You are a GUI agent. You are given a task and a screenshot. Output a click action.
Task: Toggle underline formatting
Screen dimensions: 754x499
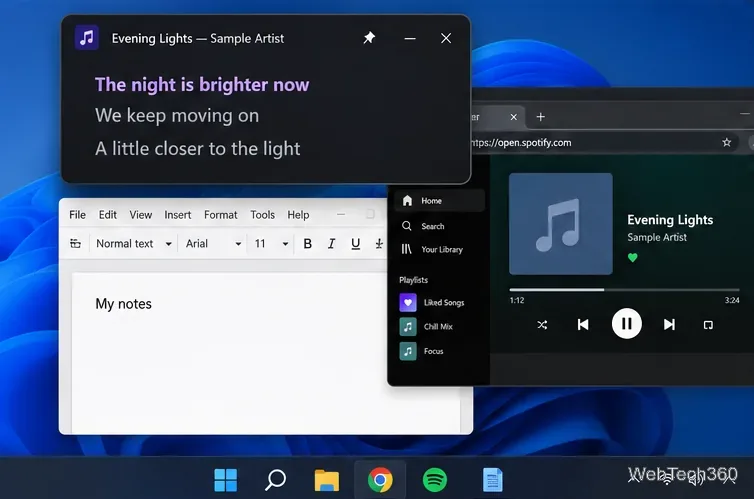coord(355,244)
